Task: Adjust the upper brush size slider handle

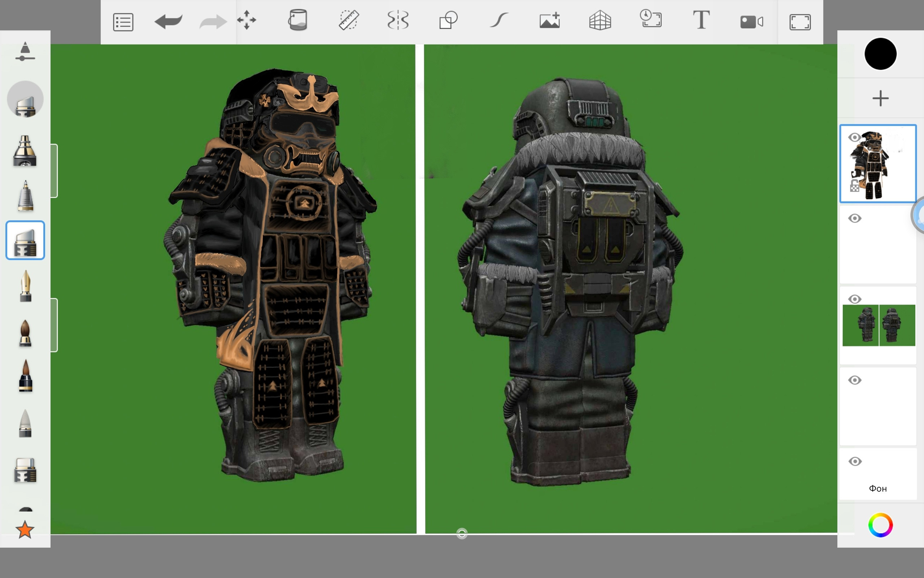Action: click(54, 171)
